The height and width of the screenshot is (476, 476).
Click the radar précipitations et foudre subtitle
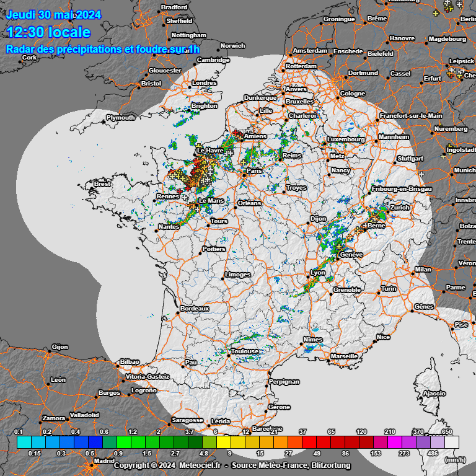tap(104, 49)
